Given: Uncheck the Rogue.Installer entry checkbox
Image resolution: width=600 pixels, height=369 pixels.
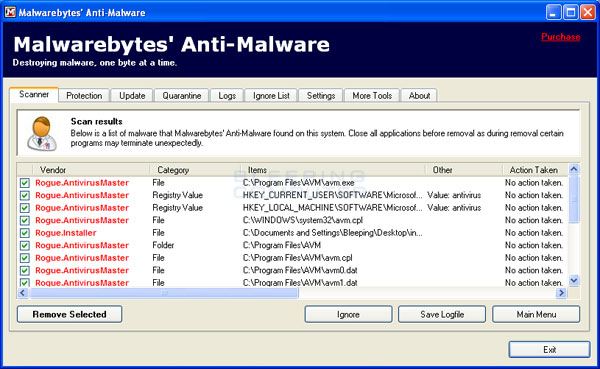Looking at the screenshot, I should pos(25,233).
